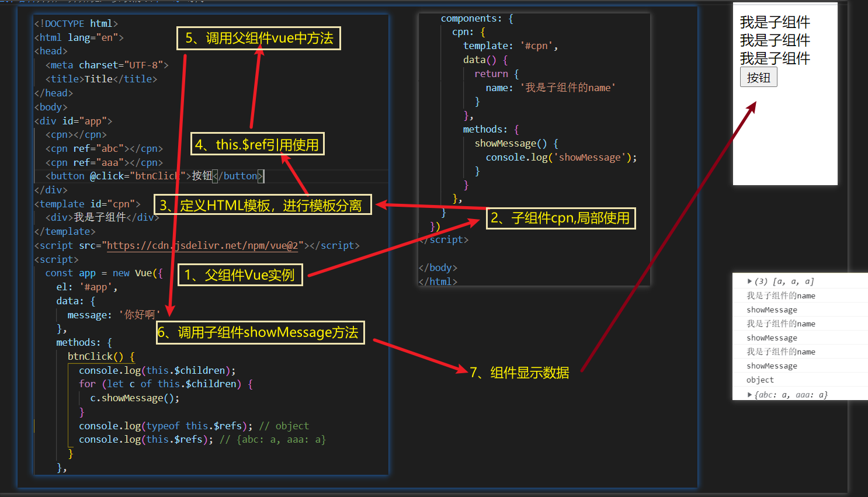Click the closing </html> tag line

click(x=438, y=281)
